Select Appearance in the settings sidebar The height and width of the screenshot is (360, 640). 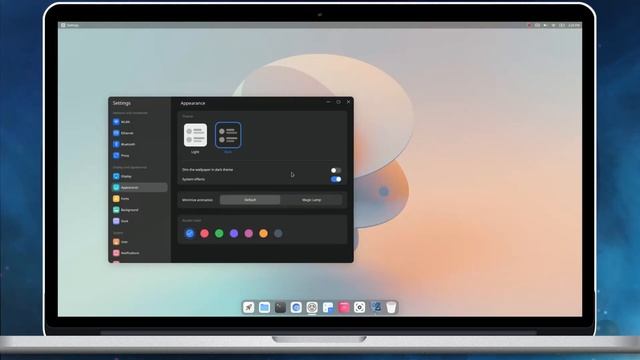pyautogui.click(x=139, y=187)
